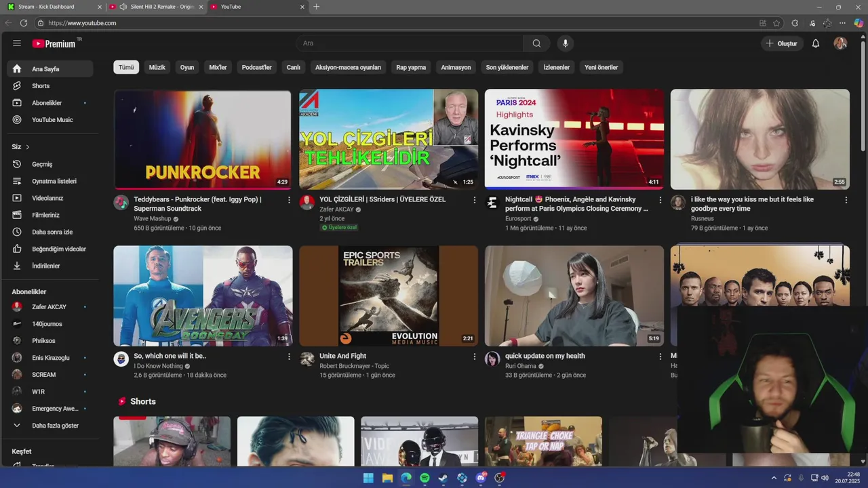
Task: Open options menu for YOL ÇİZGİLERİ video
Action: [475, 200]
